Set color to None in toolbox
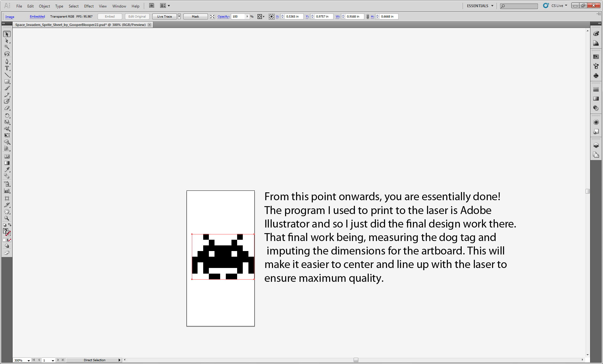Viewport: 603px width, 364px height. [10, 240]
